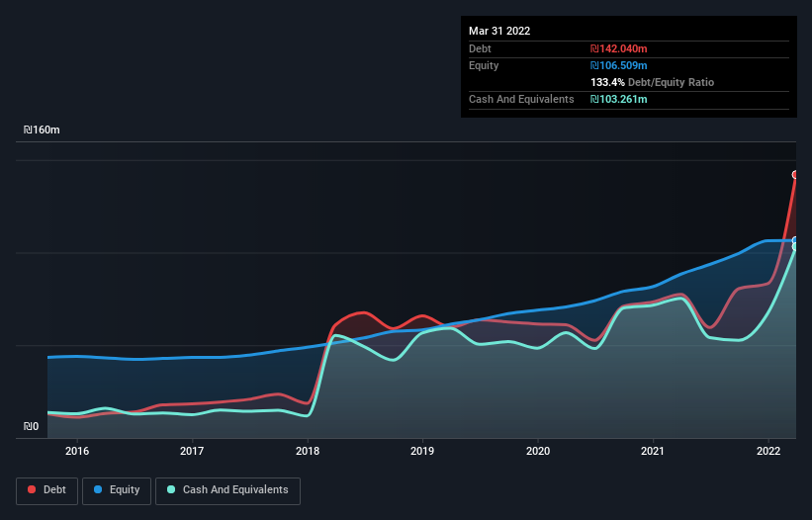Click the teal Cash legend dot
Screen dimensions: 812x520
tap(171, 489)
